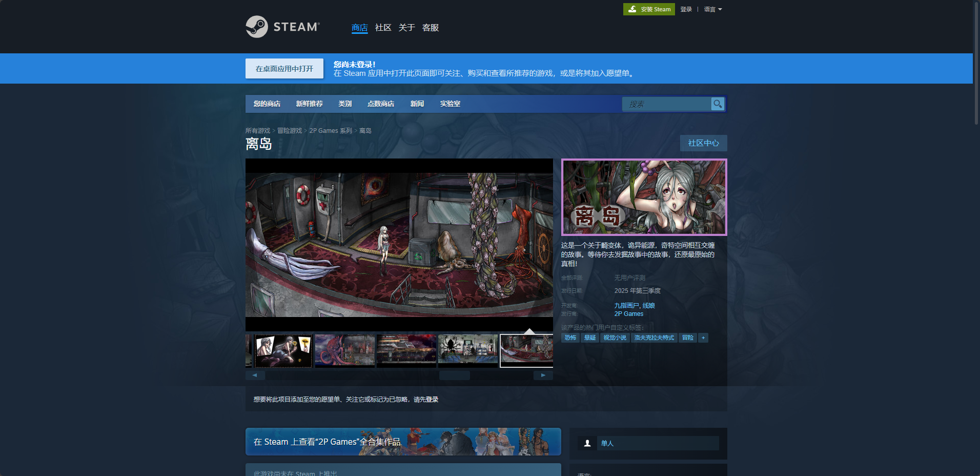Click developer link 线娘
Image resolution: width=980 pixels, height=476 pixels.
click(x=649, y=306)
